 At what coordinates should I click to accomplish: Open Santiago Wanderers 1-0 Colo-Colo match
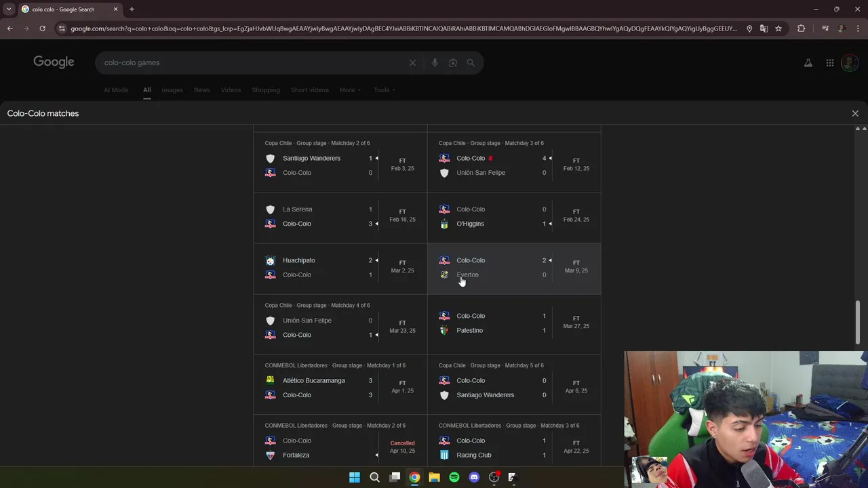tap(340, 163)
